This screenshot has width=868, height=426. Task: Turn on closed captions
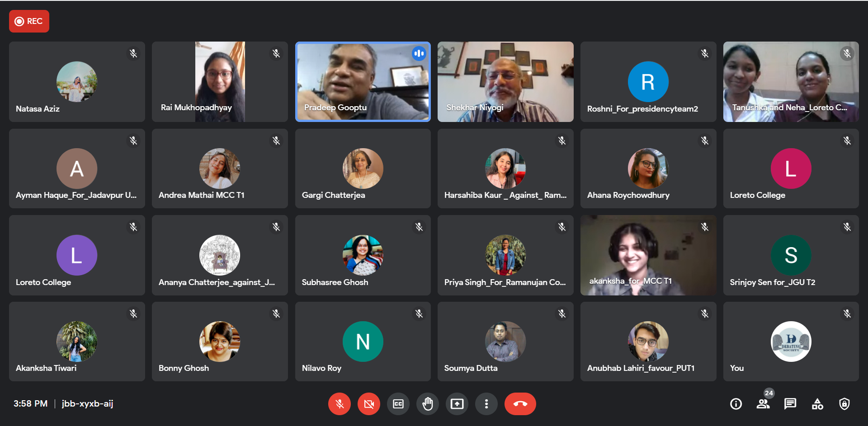pyautogui.click(x=398, y=404)
